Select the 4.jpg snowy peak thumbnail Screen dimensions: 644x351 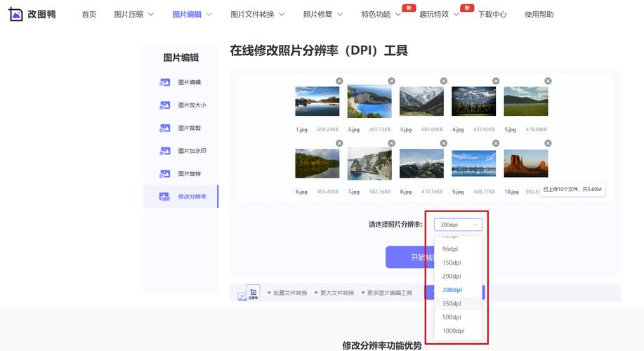click(473, 101)
